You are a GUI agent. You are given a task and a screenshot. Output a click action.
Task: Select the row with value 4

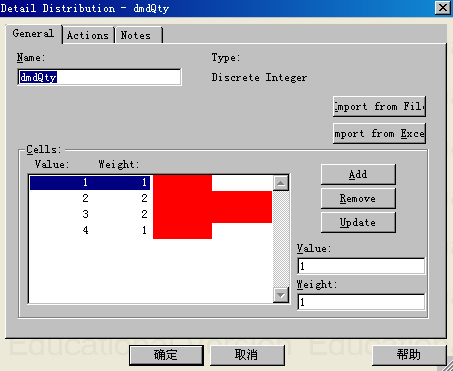tap(151, 230)
